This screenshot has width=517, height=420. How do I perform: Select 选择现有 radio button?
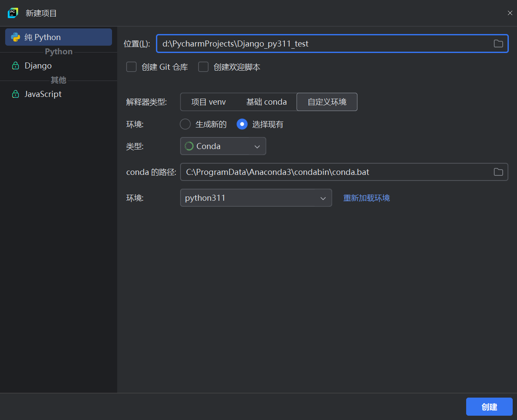click(242, 124)
